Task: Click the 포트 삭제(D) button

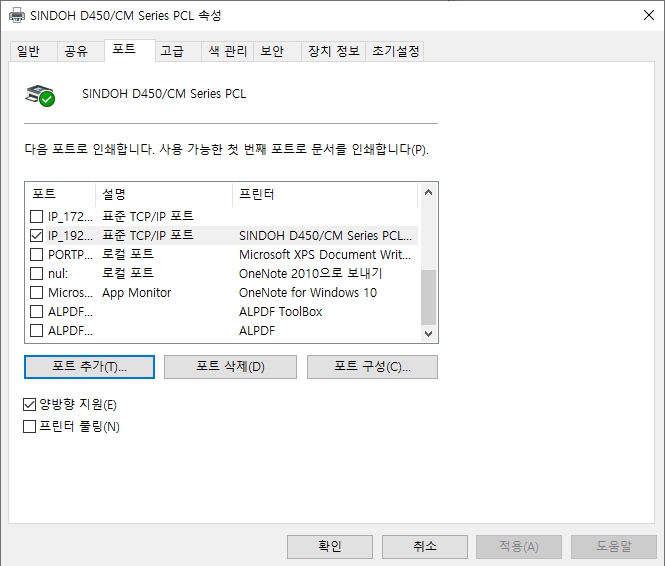Action: 230,367
